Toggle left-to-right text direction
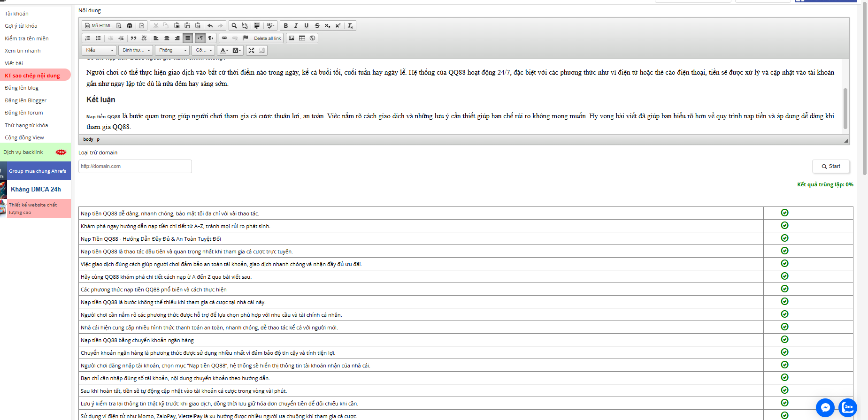868x420 pixels. point(200,38)
